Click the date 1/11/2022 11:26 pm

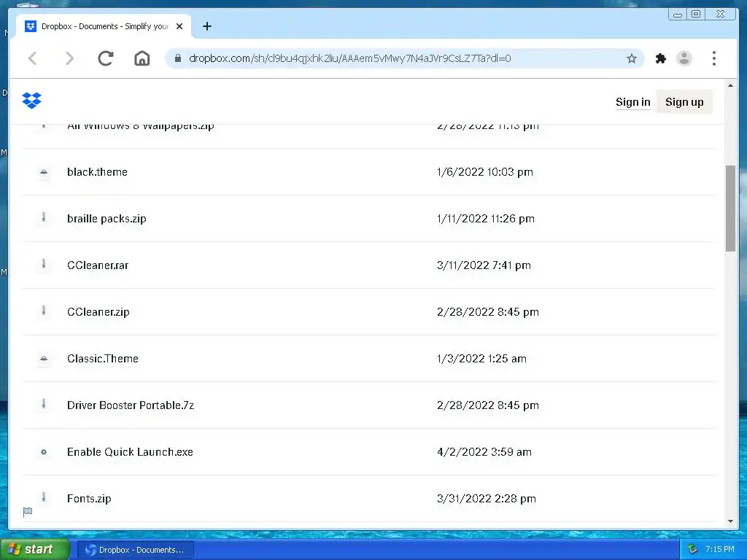485,219
